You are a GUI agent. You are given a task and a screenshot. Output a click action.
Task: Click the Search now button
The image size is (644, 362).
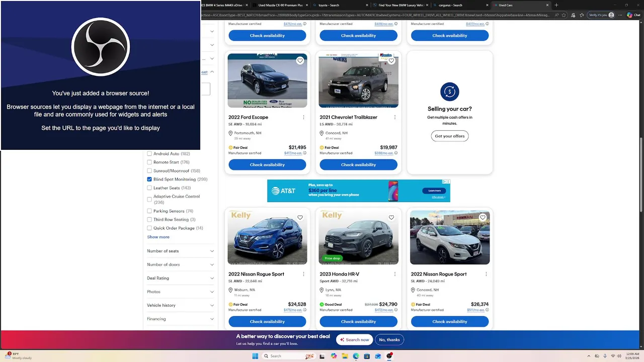click(x=355, y=340)
